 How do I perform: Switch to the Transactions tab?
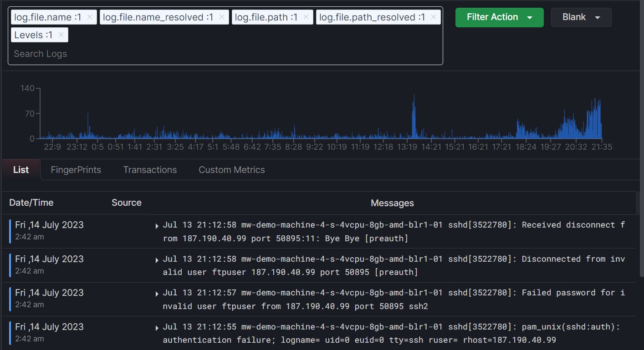pyautogui.click(x=150, y=170)
